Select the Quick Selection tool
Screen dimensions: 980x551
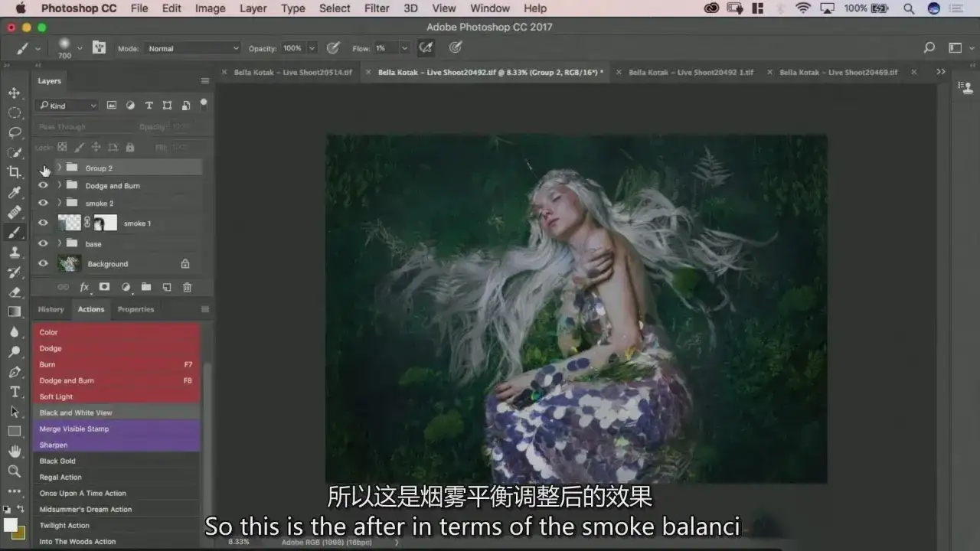point(14,152)
